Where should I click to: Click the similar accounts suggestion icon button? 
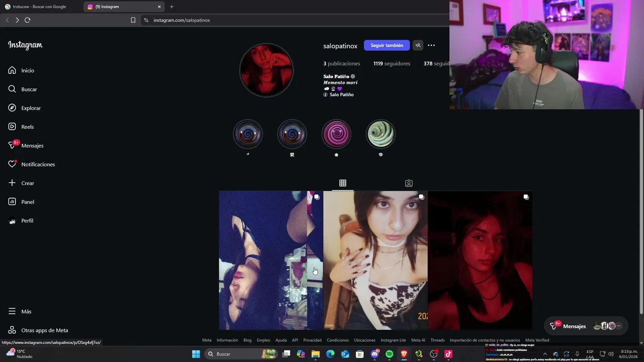(x=418, y=45)
